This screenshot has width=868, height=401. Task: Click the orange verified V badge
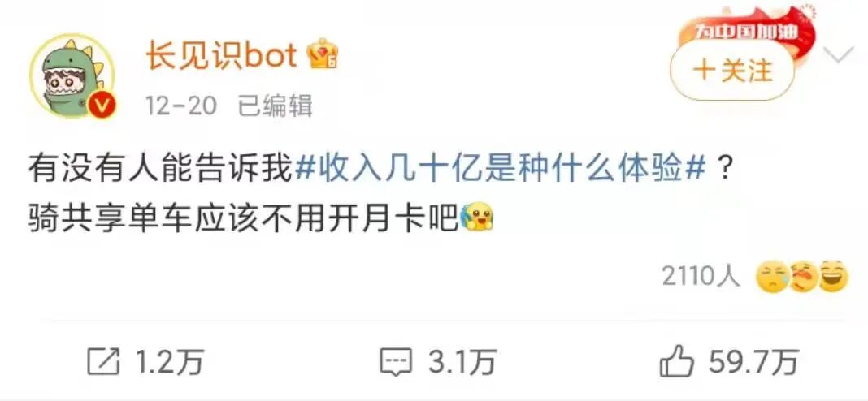(104, 103)
